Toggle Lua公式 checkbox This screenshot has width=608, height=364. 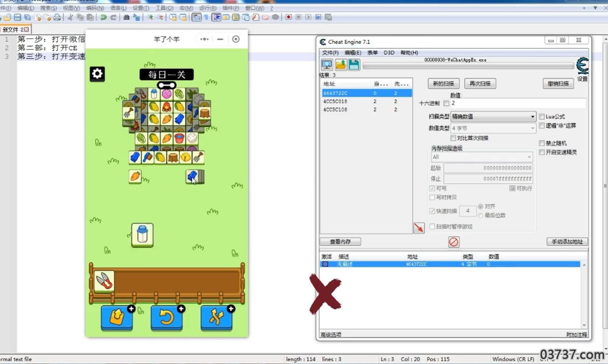tap(542, 117)
